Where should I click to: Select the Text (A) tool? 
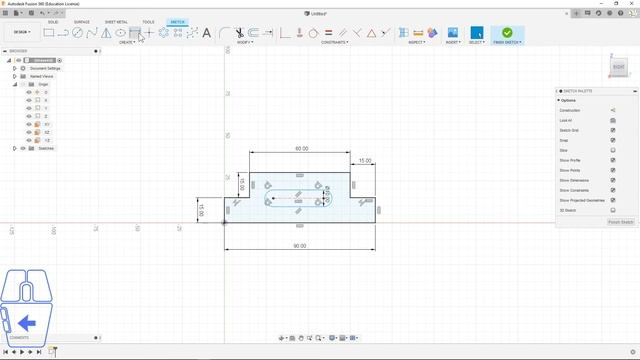click(207, 33)
